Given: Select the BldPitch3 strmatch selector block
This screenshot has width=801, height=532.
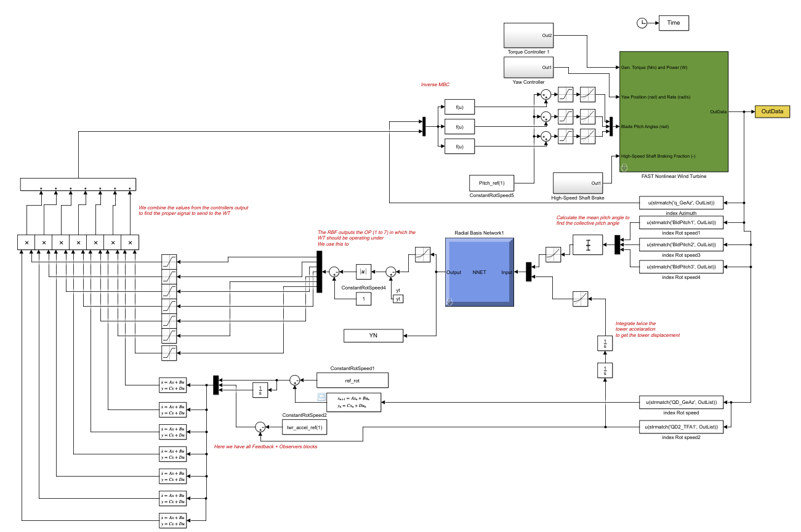Looking at the screenshot, I should pos(682,267).
